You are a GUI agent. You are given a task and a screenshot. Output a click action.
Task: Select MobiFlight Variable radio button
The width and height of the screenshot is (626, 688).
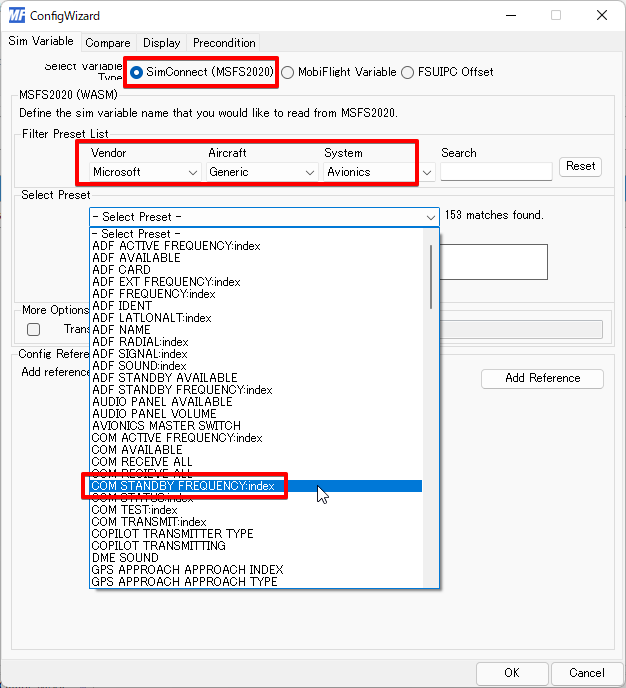(x=339, y=72)
